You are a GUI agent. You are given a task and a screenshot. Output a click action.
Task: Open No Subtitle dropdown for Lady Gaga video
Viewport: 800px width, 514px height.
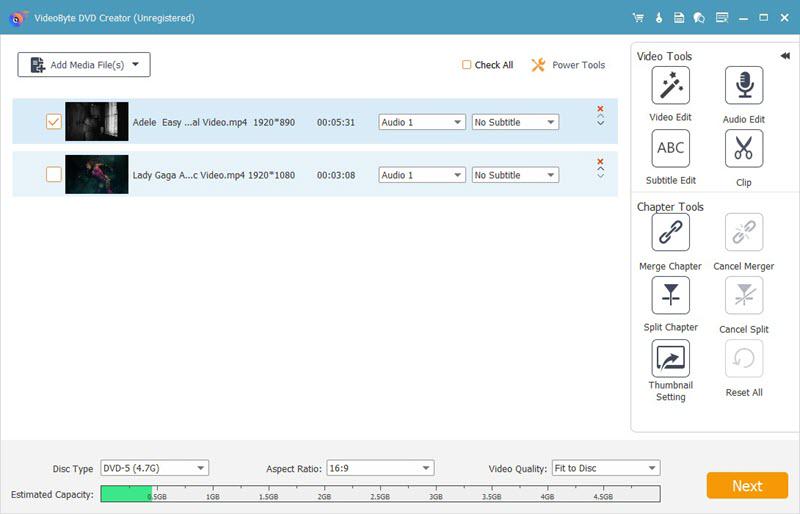(515, 175)
